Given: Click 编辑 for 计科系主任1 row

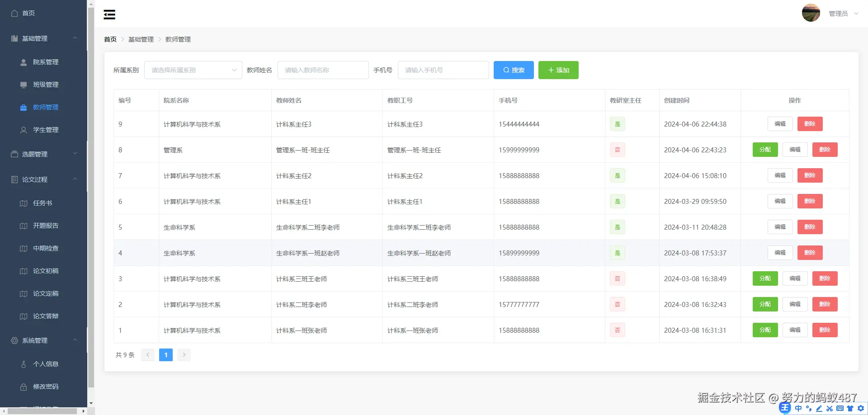Looking at the screenshot, I should (780, 201).
